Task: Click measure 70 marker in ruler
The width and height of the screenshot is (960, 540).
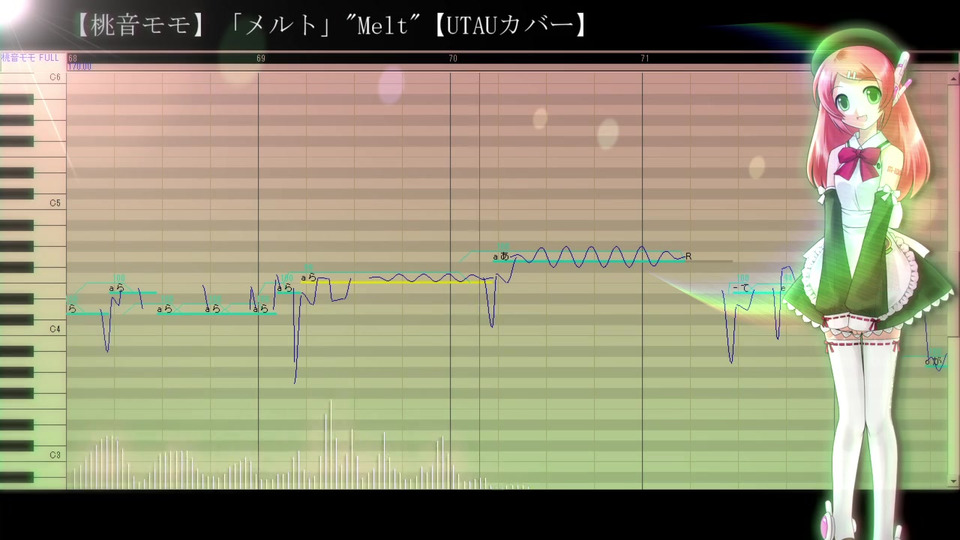Action: pyautogui.click(x=453, y=58)
